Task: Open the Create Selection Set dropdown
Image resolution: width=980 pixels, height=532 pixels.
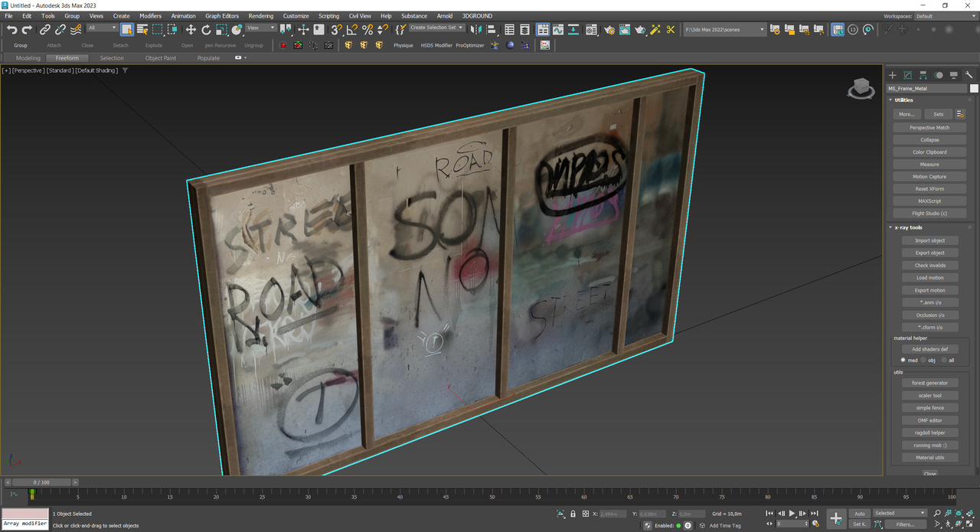Action: click(437, 28)
